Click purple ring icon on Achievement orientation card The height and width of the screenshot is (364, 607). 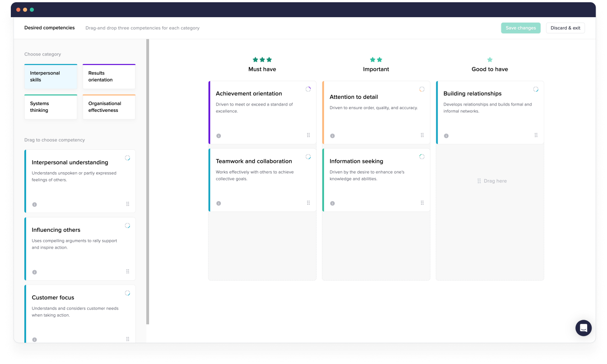pyautogui.click(x=308, y=89)
